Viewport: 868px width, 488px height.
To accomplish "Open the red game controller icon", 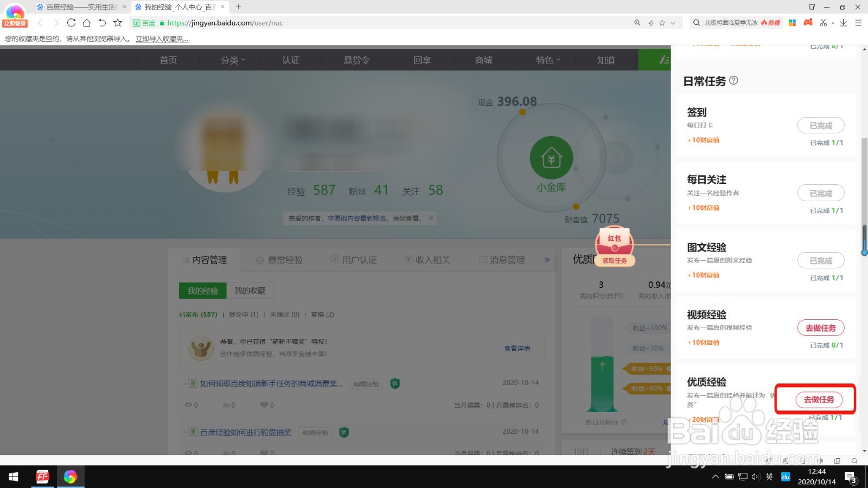I will 808,22.
